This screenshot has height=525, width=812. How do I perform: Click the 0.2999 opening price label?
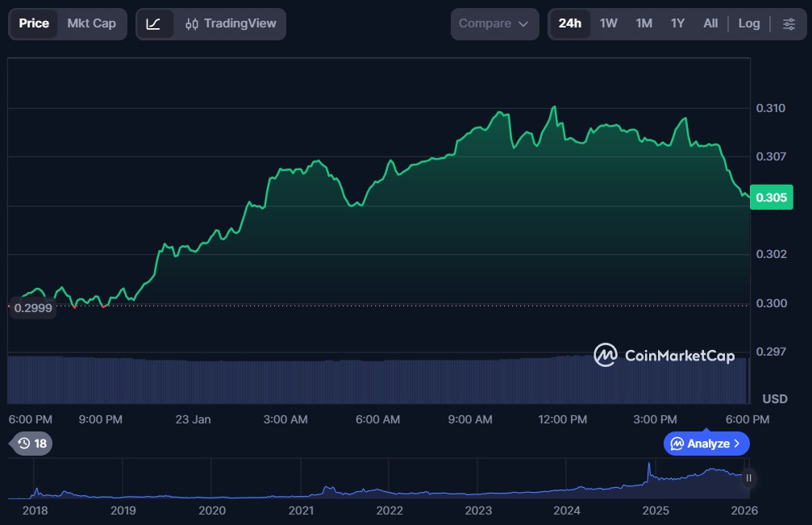coord(32,308)
